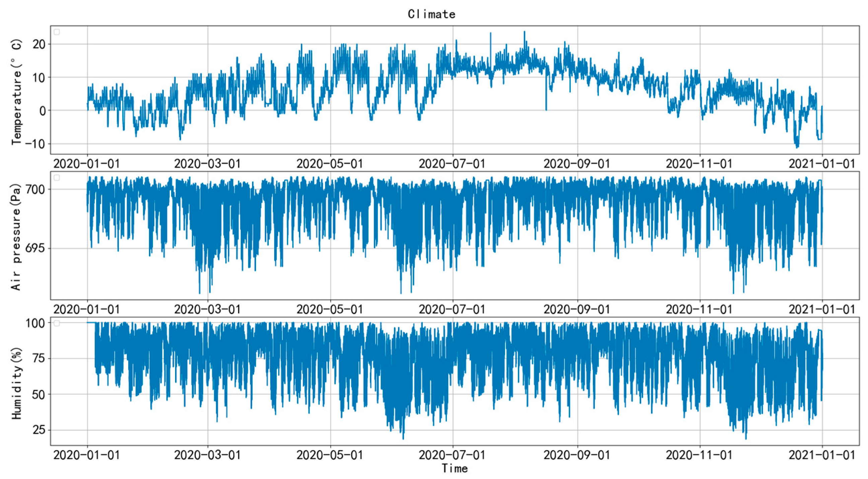
Task: Click the empty legend box in air pressure plot
Action: click(57, 178)
